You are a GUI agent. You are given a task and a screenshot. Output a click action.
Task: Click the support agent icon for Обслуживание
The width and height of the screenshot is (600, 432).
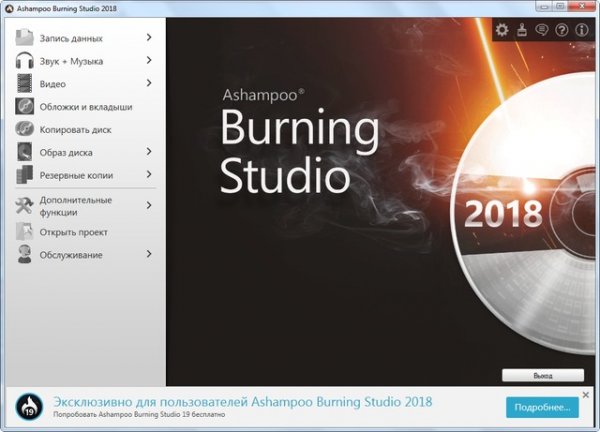tap(24, 254)
